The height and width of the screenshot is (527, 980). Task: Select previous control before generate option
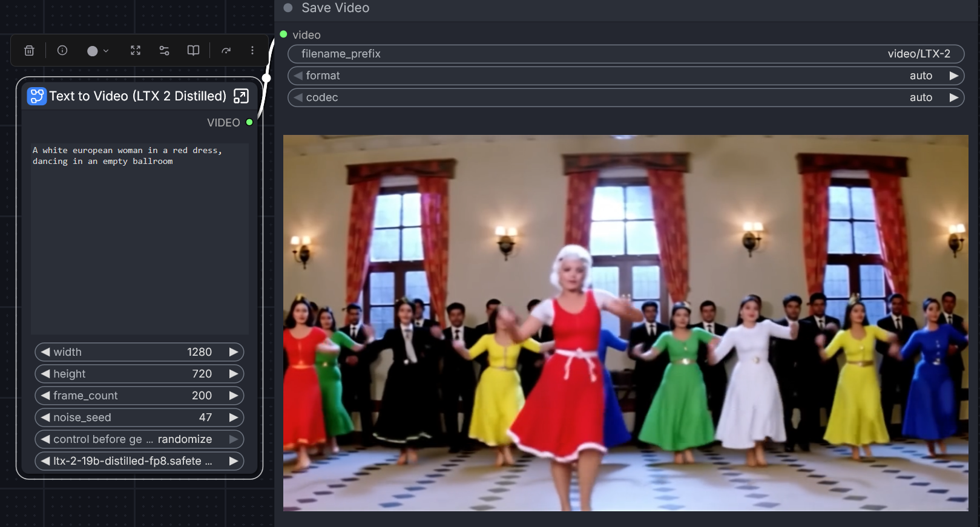click(45, 439)
